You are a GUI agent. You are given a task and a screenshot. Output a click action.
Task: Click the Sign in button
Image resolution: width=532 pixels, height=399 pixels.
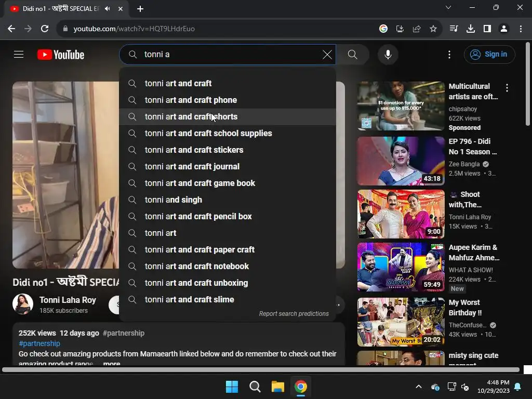coord(489,54)
